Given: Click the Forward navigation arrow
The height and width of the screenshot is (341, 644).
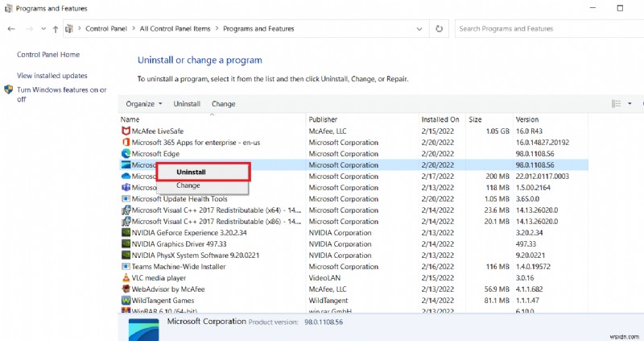Looking at the screenshot, I should 29,29.
